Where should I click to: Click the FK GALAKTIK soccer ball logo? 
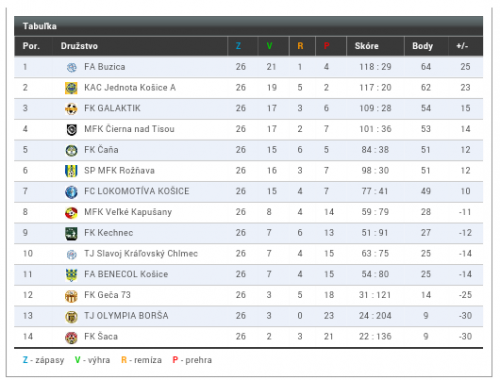[x=71, y=109]
